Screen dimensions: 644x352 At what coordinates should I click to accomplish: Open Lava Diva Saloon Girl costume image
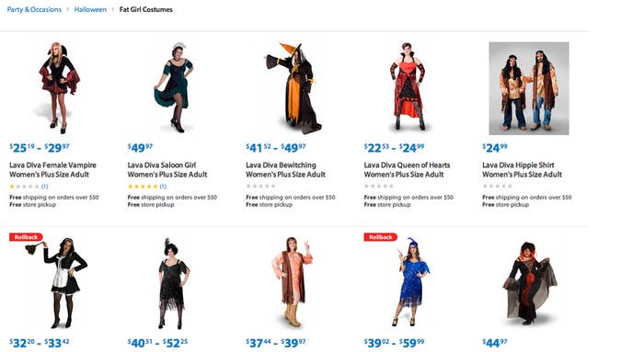pyautogui.click(x=174, y=88)
